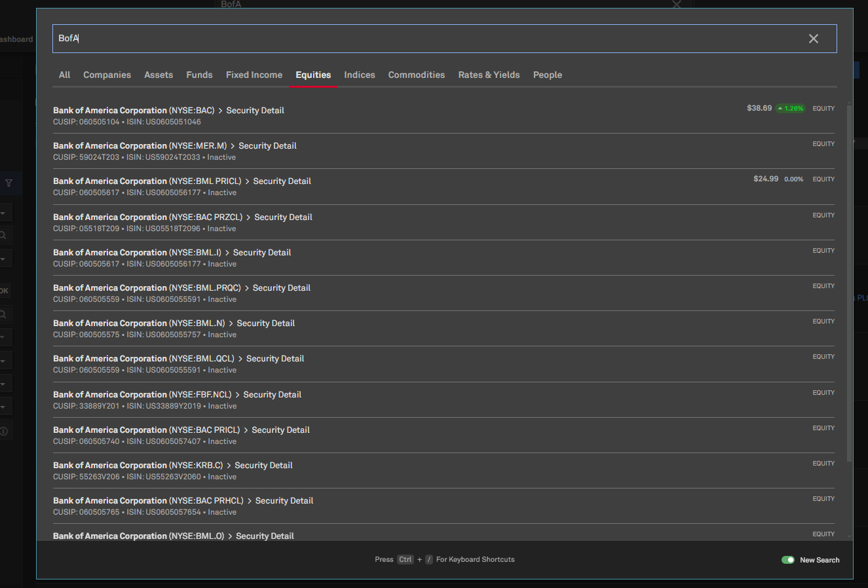Open the NYSE:BML.N Security Detail result

[443, 329]
